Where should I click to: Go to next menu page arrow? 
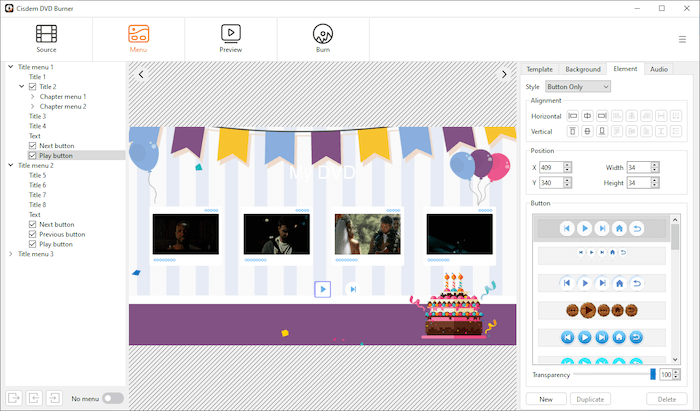click(505, 74)
